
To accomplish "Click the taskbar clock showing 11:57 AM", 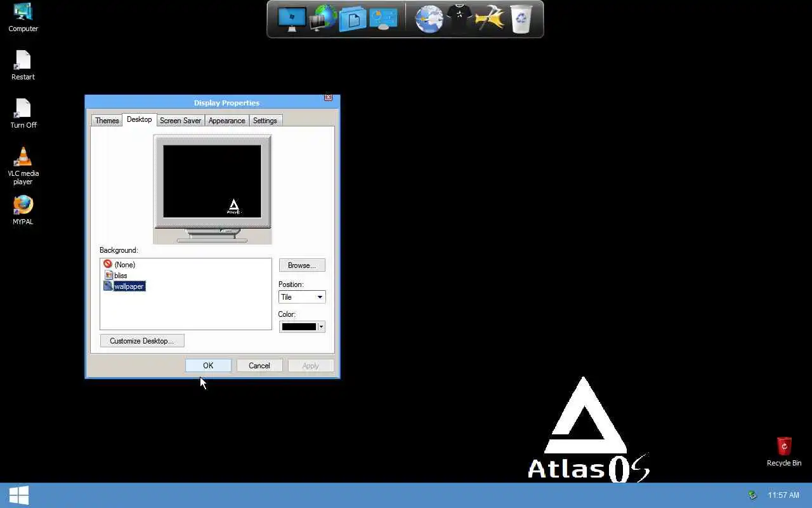I will coord(783,495).
